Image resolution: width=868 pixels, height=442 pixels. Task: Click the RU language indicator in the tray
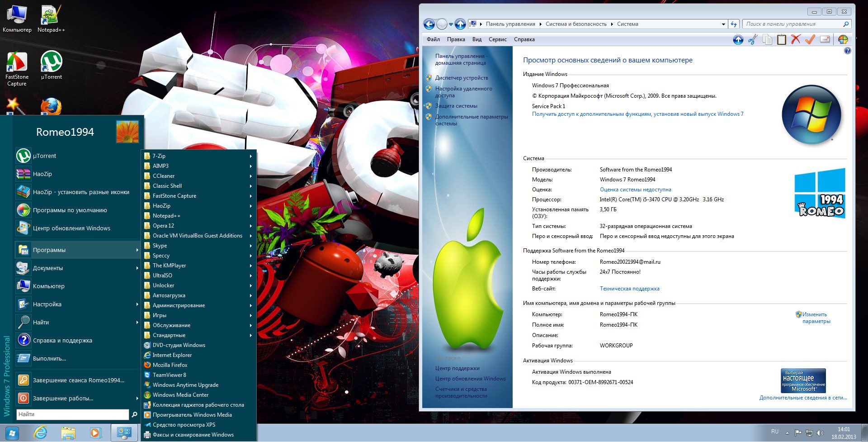click(x=775, y=432)
